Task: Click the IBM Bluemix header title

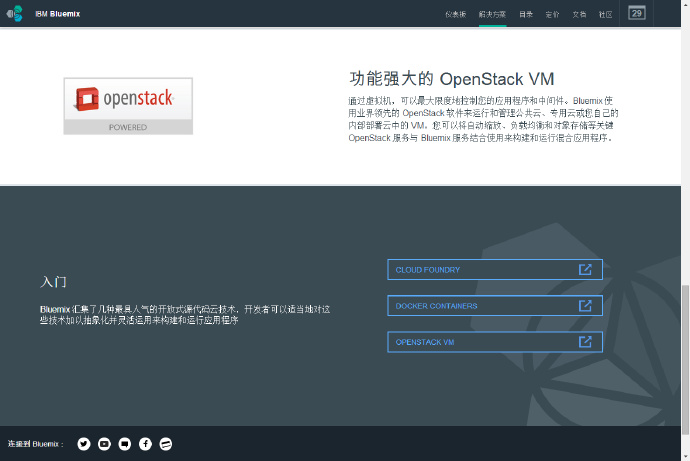Action: pos(58,14)
